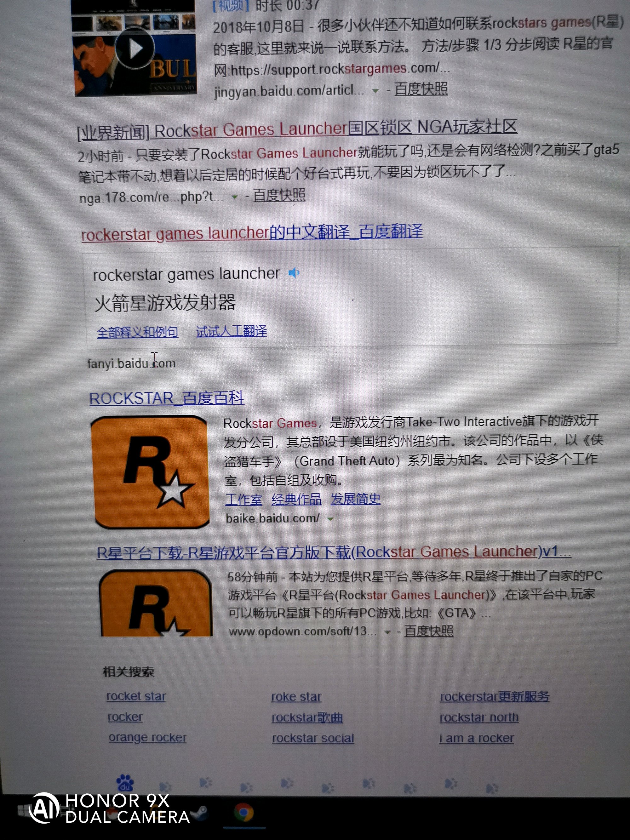This screenshot has height=840, width=630.
Task: Search related term 'rockstar north'
Action: 479,717
